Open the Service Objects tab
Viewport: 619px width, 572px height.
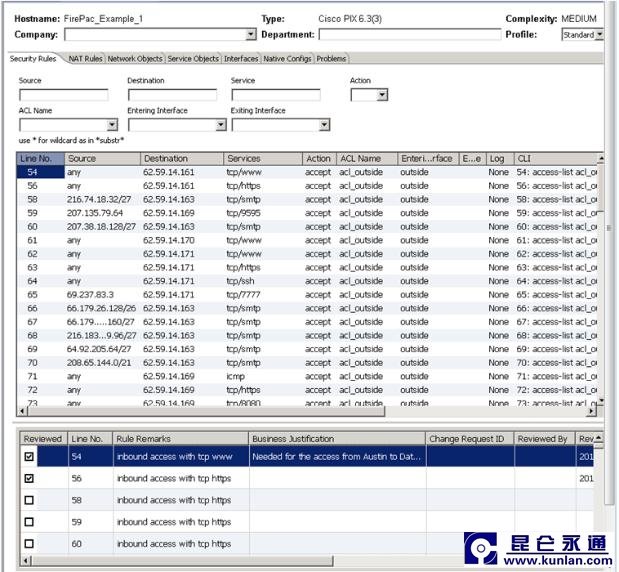coord(193,59)
